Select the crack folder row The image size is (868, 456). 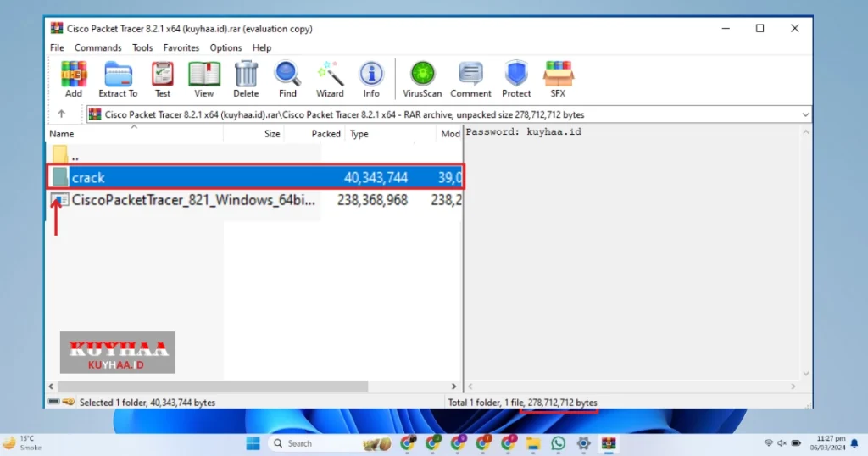pyautogui.click(x=255, y=177)
